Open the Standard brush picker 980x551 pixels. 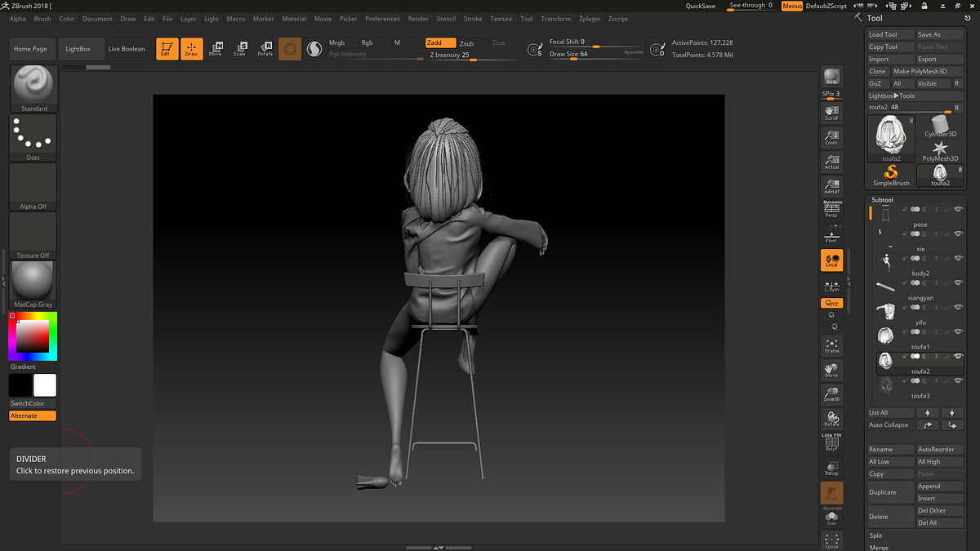coord(33,89)
